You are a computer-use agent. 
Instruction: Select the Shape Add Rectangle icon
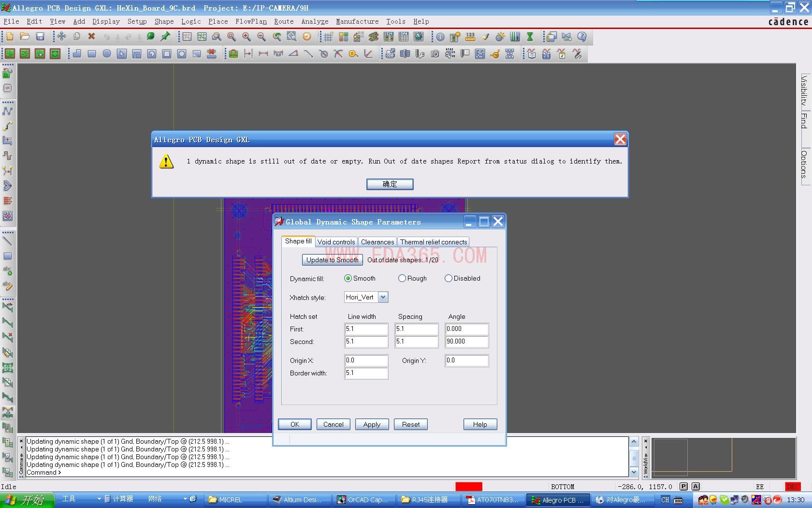[92, 54]
